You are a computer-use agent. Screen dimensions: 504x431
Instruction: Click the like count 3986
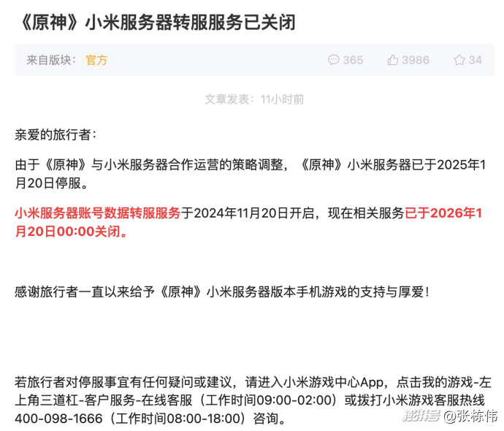[x=416, y=60]
